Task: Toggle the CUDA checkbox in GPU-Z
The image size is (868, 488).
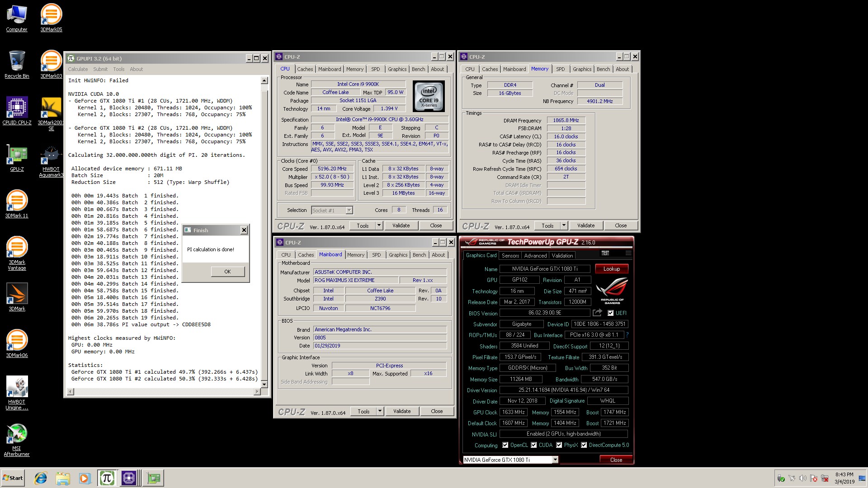Action: 533,445
